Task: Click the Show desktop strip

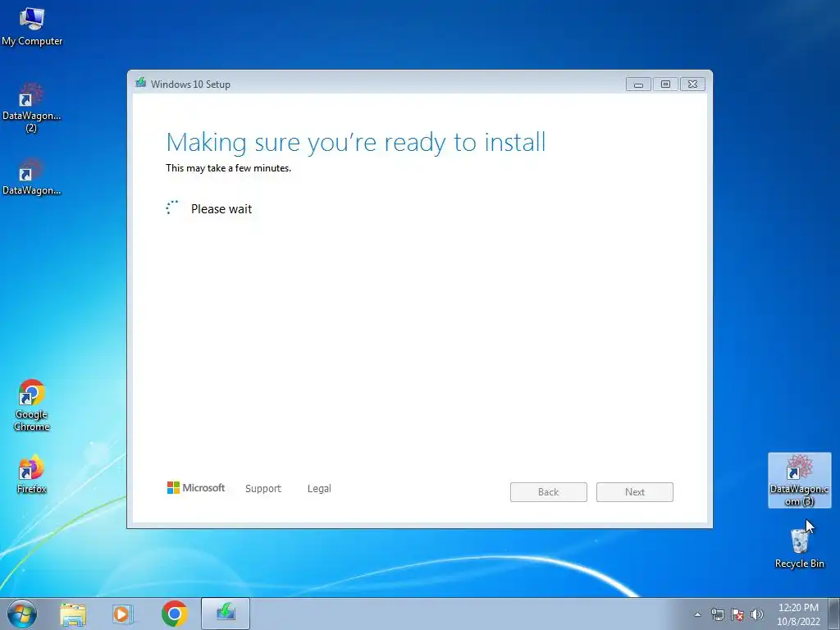Action: pos(834,614)
